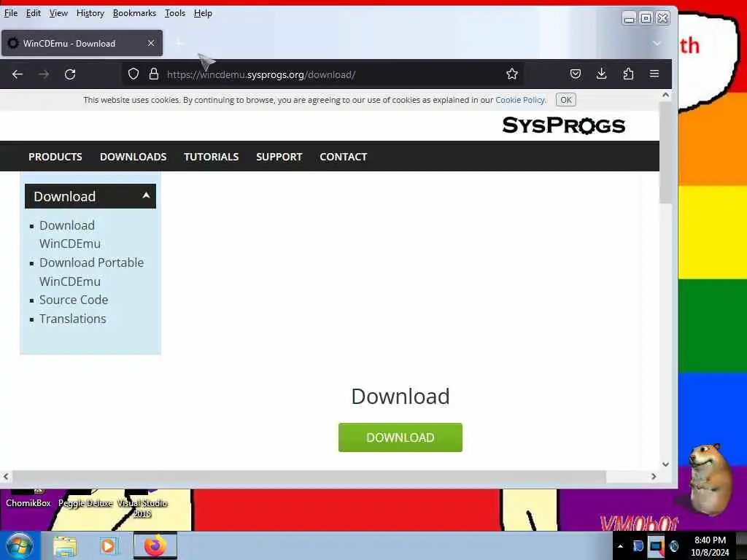
Task: Reload the current page
Action: (x=70, y=74)
